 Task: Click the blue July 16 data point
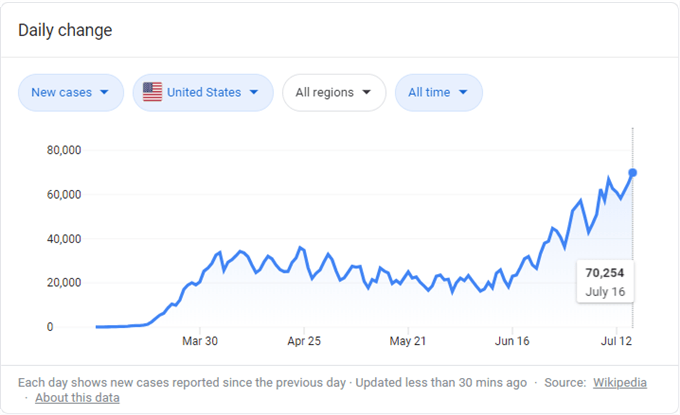[632, 173]
